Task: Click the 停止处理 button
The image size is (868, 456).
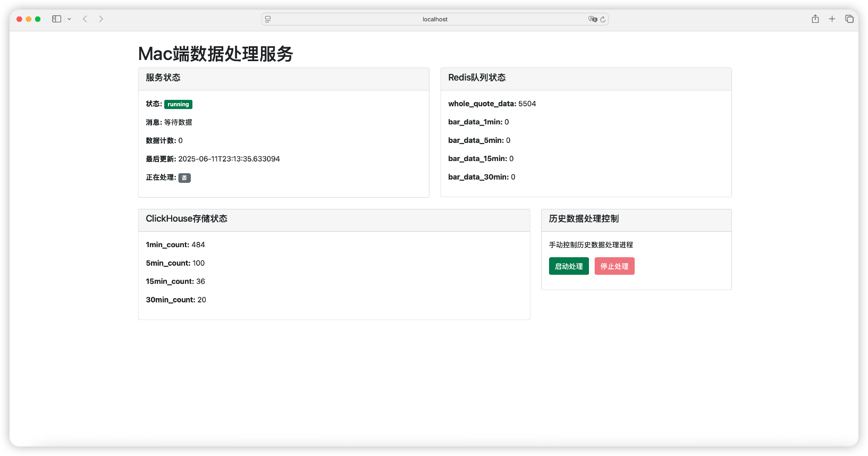Action: coord(614,266)
